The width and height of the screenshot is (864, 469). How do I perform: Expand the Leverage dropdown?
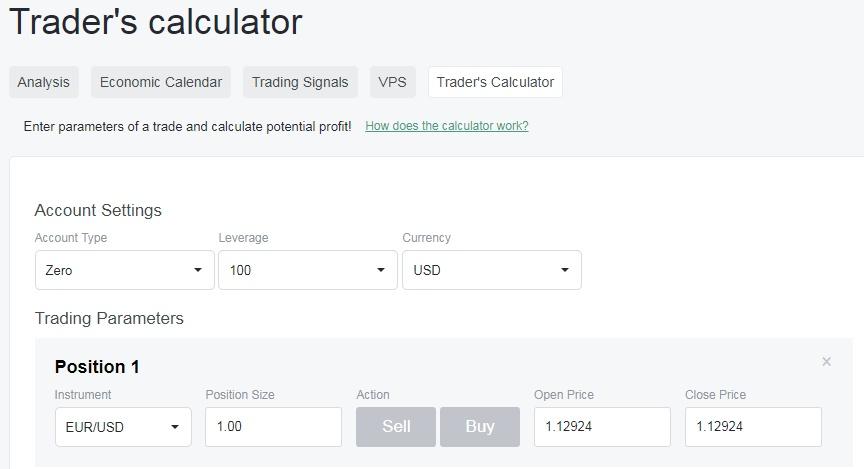[x=308, y=270]
